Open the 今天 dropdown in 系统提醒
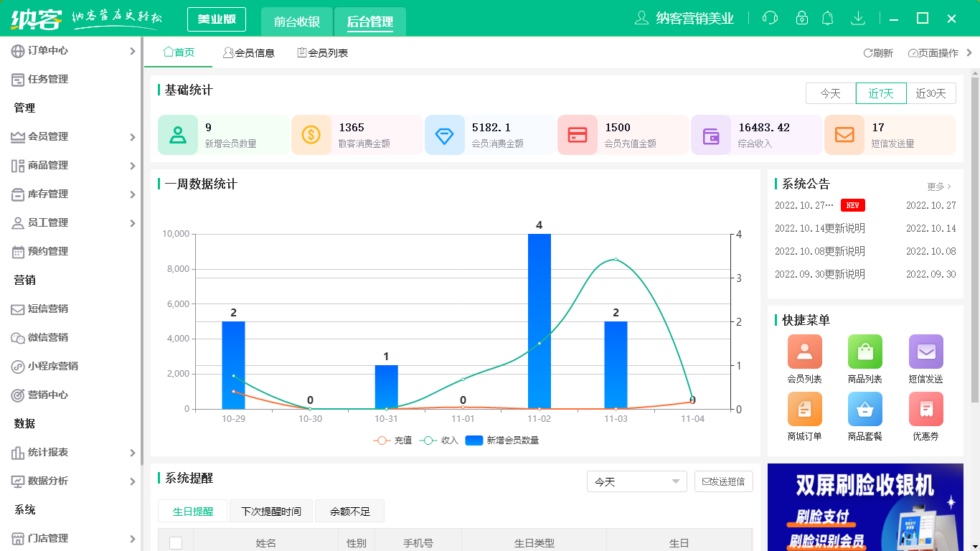This screenshot has width=980, height=551. click(x=636, y=481)
